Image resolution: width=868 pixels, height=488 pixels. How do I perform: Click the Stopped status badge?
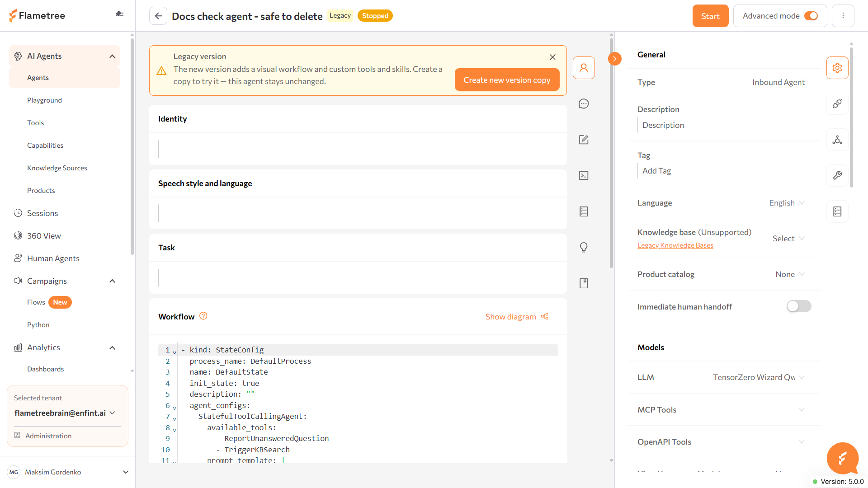(x=375, y=16)
